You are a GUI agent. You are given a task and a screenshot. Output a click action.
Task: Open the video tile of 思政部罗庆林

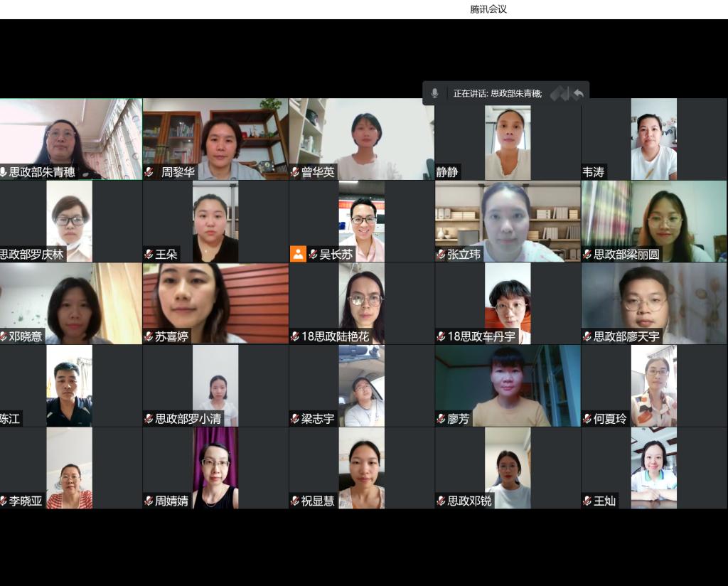tap(70, 221)
